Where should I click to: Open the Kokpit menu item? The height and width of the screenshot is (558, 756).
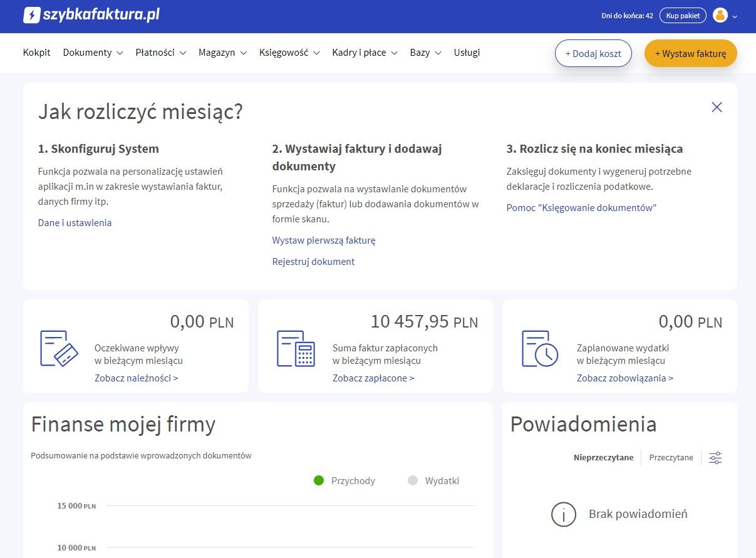pos(37,53)
